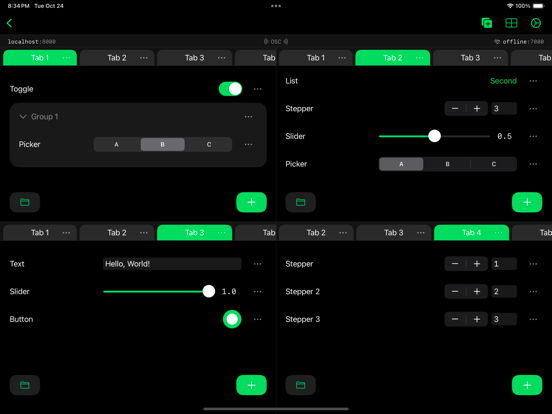Select option A in Group 1 Picker
Viewport: 552px width, 414px height.
tap(117, 144)
